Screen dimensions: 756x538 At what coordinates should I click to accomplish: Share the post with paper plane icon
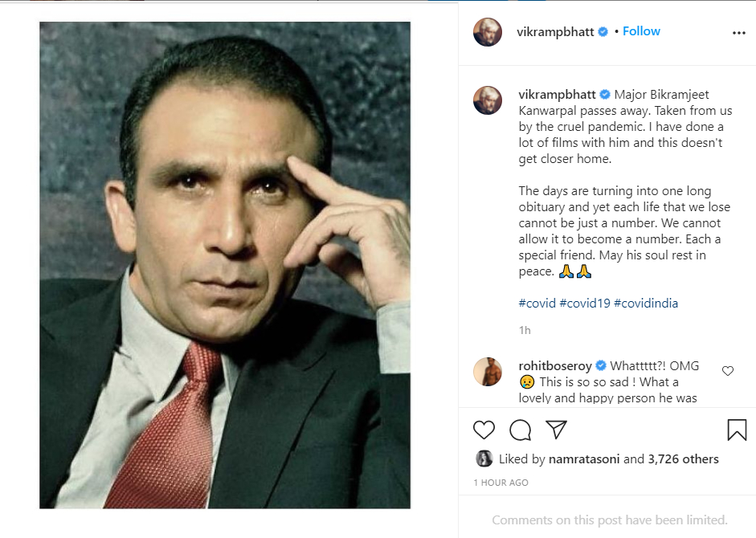557,430
